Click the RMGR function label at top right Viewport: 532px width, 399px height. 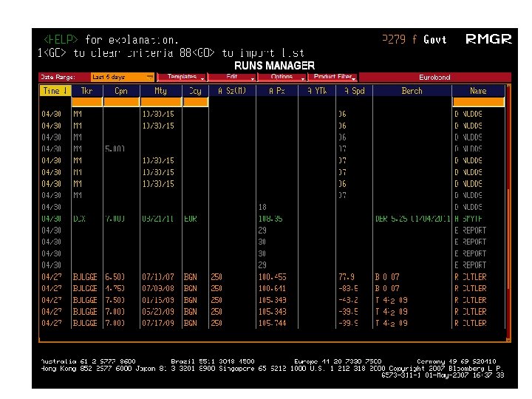coord(488,39)
